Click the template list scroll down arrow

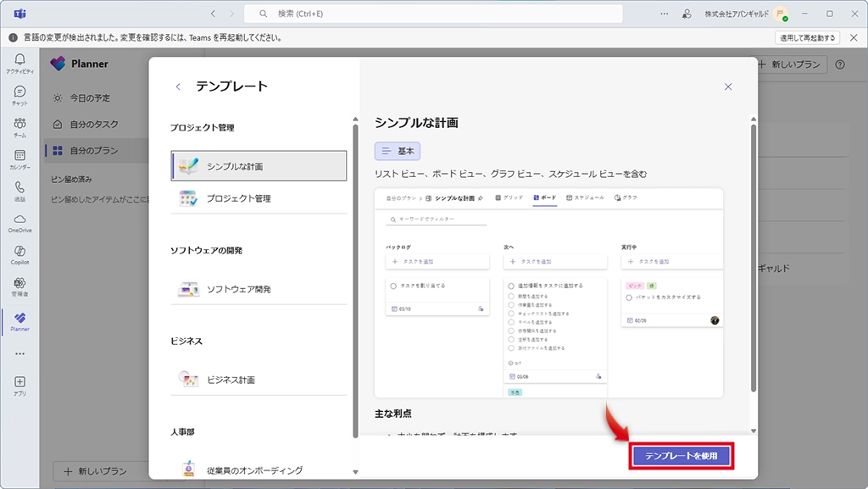355,472
